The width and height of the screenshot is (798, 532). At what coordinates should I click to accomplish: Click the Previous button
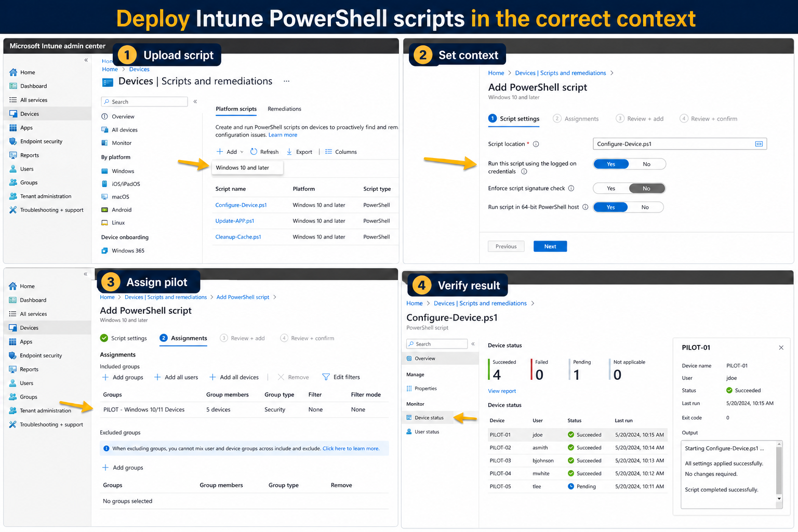506,246
